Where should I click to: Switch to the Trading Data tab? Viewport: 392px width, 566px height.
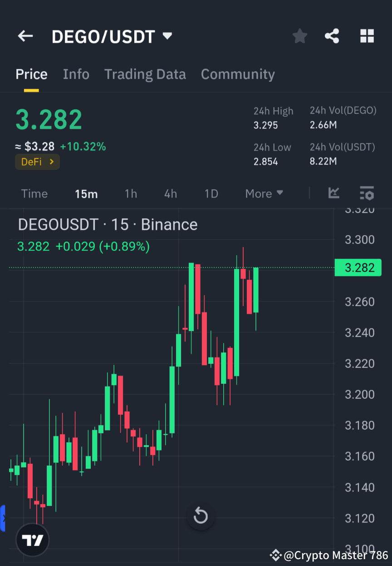tap(145, 74)
